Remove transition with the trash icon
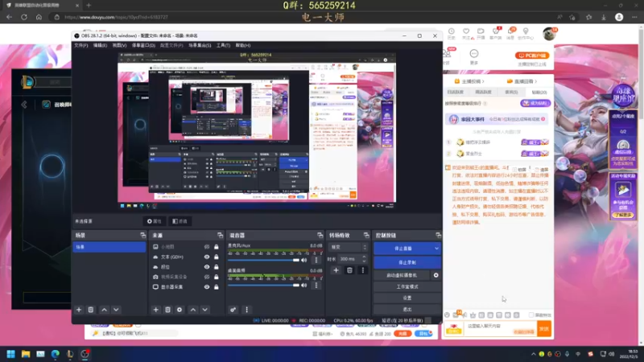Screen dimensions: 644x362 (x=349, y=270)
